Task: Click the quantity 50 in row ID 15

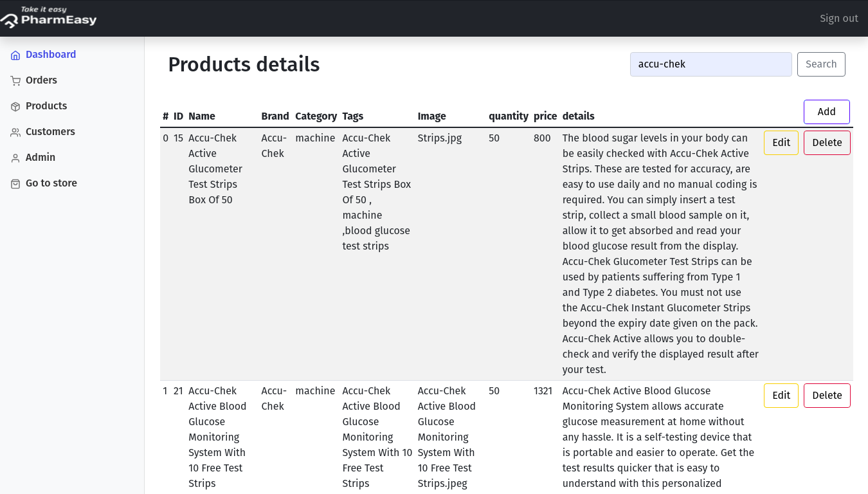Action: (x=494, y=138)
